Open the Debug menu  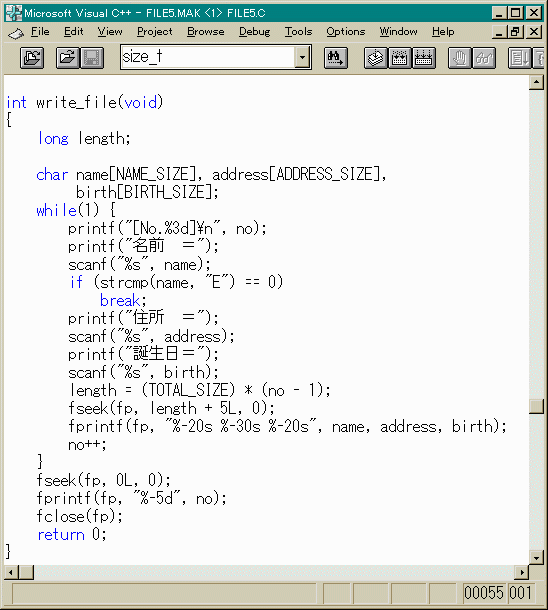click(x=254, y=32)
